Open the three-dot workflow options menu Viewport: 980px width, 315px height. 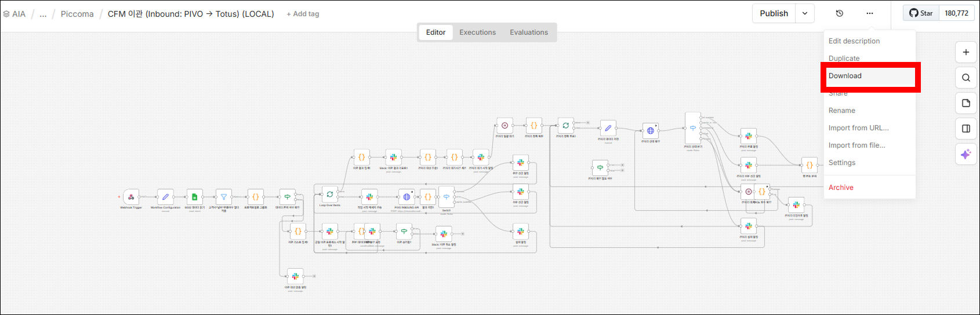(869, 13)
